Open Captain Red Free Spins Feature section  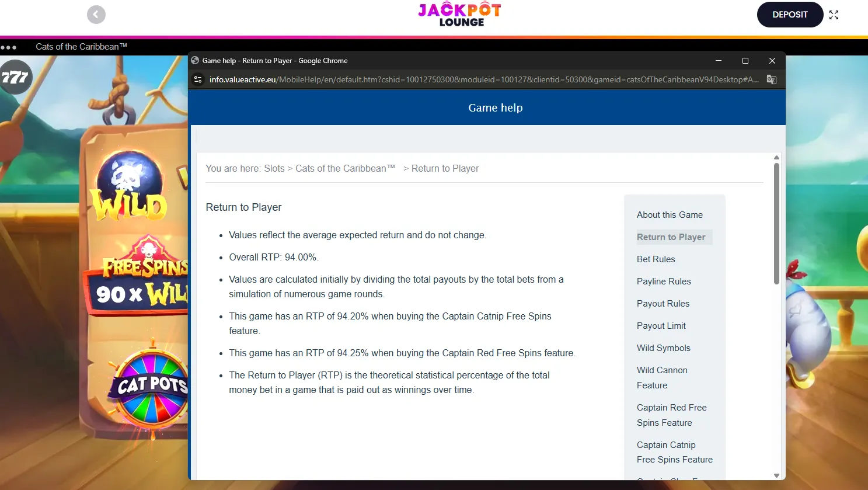pos(672,415)
